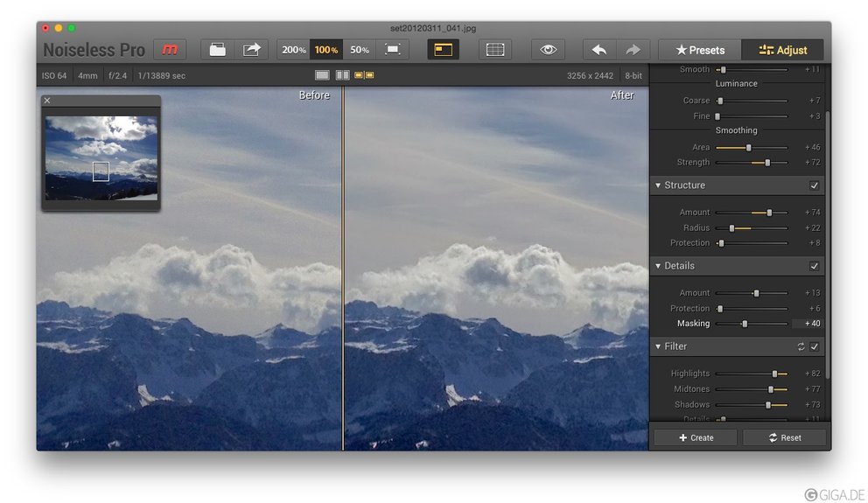Disable the Filter checkbox
This screenshot has width=868, height=503.
coord(814,346)
